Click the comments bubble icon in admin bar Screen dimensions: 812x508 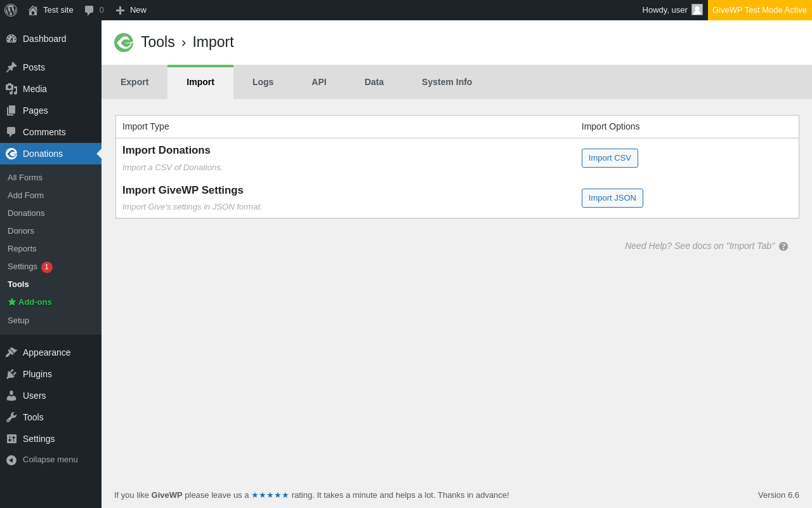tap(89, 10)
